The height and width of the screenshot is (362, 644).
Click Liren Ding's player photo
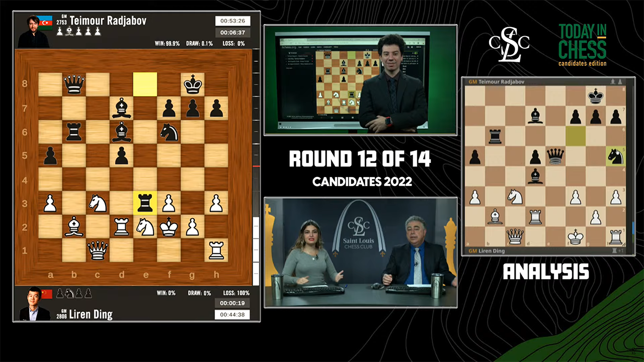(34, 304)
